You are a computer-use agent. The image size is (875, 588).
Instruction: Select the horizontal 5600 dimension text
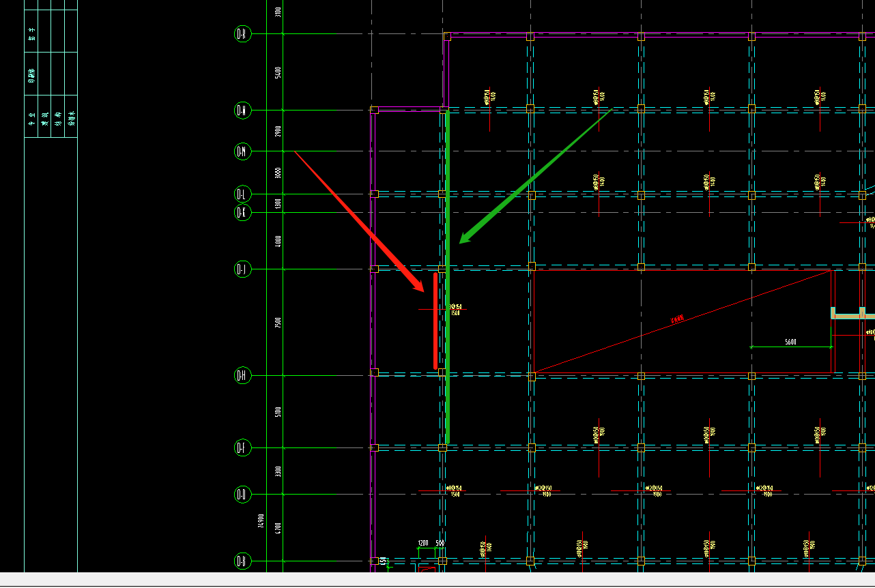pyautogui.click(x=790, y=342)
